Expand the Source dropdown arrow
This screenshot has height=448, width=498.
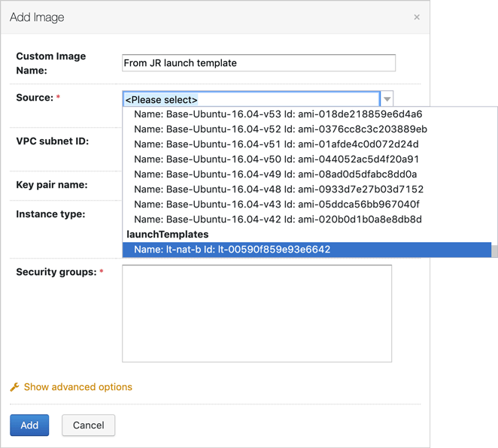click(387, 99)
